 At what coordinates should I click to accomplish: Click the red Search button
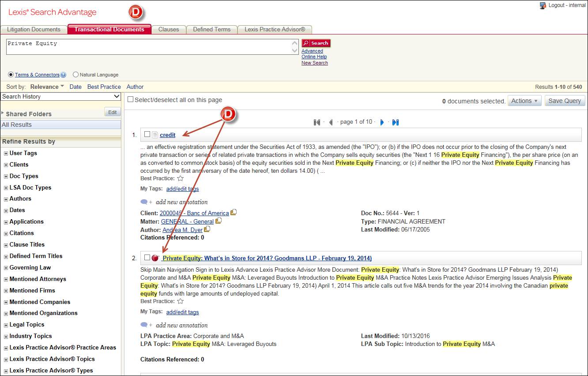316,43
